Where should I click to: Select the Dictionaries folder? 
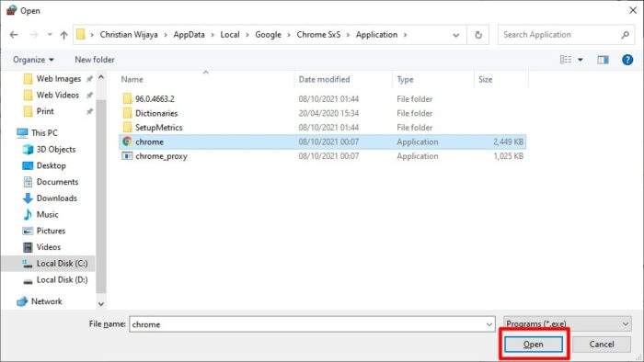click(156, 113)
